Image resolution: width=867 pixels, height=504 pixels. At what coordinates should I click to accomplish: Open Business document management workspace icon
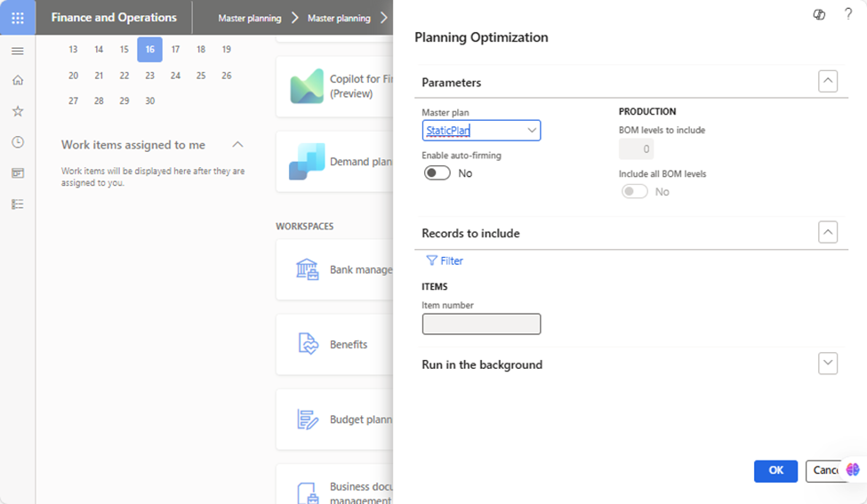(308, 493)
